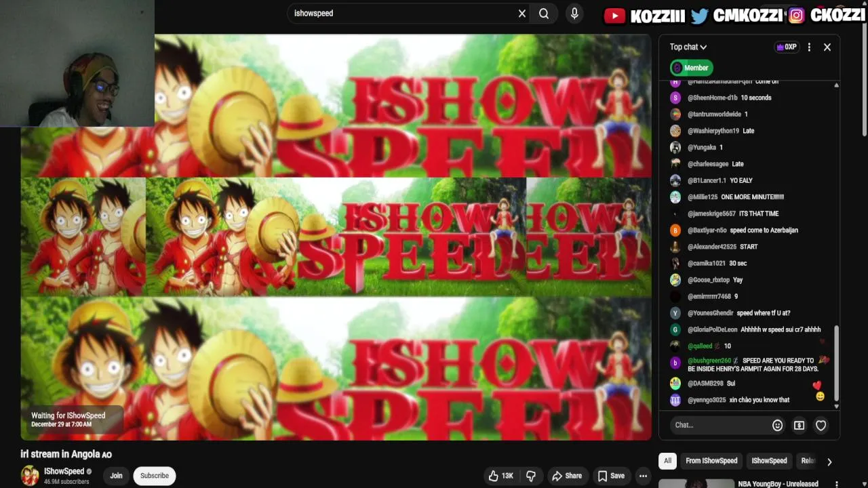The width and height of the screenshot is (868, 488).
Task: Click username @Washierpython19 in chat
Action: click(713, 131)
